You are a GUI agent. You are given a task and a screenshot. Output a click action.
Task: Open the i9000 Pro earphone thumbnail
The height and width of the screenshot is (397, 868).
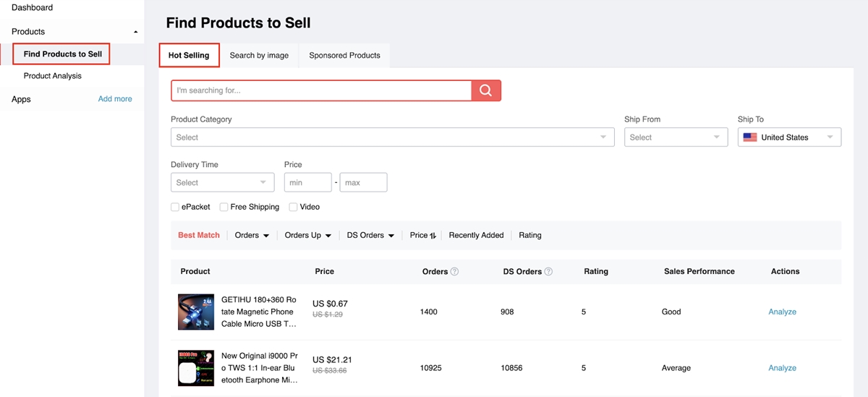tap(196, 368)
